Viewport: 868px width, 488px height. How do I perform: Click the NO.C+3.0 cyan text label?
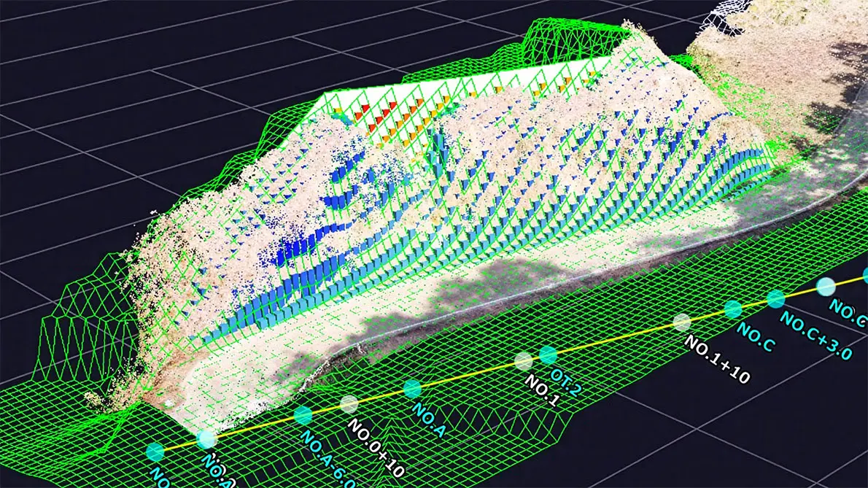click(816, 336)
